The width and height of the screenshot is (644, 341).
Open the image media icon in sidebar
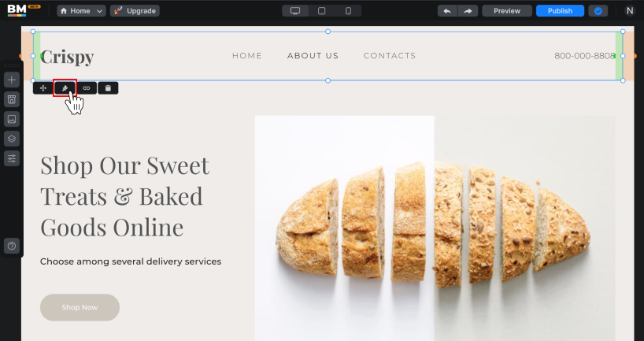12,119
